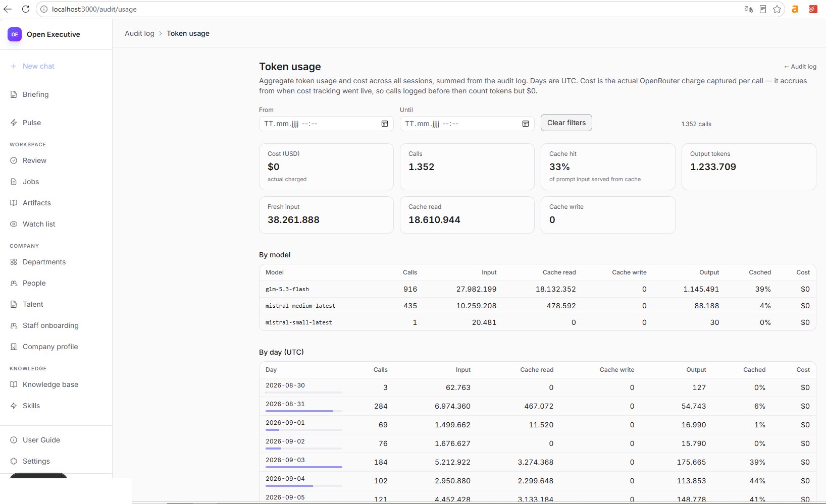Open the New chat link

[38, 66]
